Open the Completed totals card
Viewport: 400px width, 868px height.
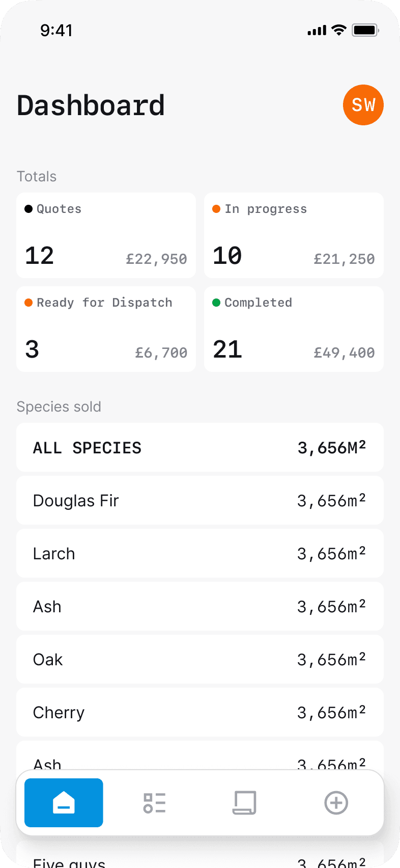(x=294, y=329)
